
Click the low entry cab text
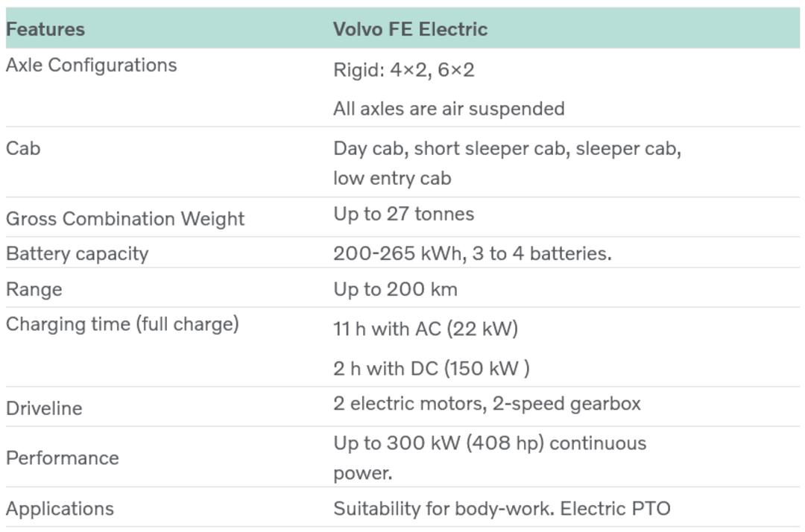[x=392, y=179]
